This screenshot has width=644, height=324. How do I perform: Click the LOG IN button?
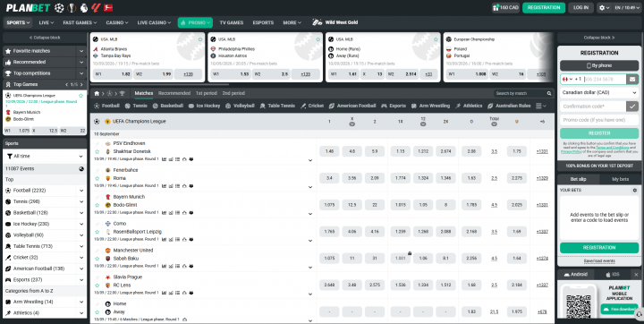[x=580, y=7]
